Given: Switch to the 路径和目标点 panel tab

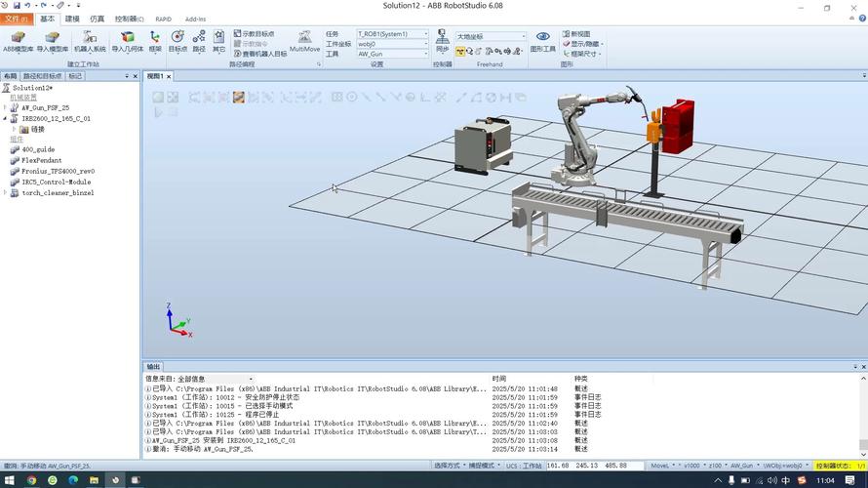Looking at the screenshot, I should click(x=42, y=76).
